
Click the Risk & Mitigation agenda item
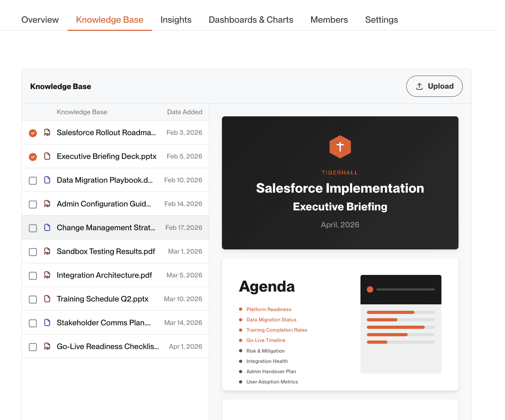(265, 351)
